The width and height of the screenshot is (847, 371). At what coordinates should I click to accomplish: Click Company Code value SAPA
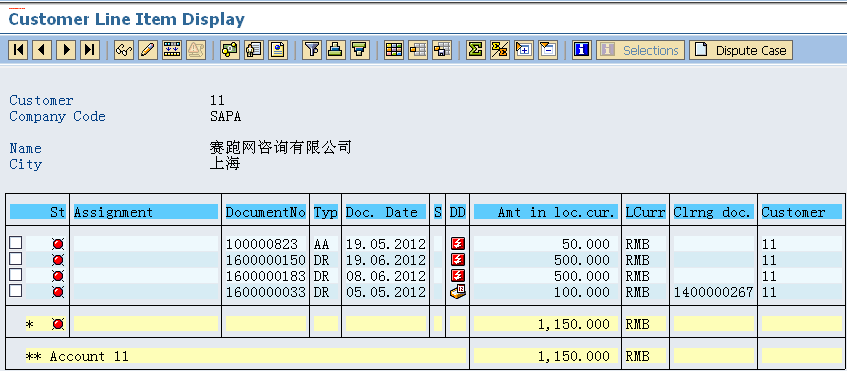[x=225, y=116]
